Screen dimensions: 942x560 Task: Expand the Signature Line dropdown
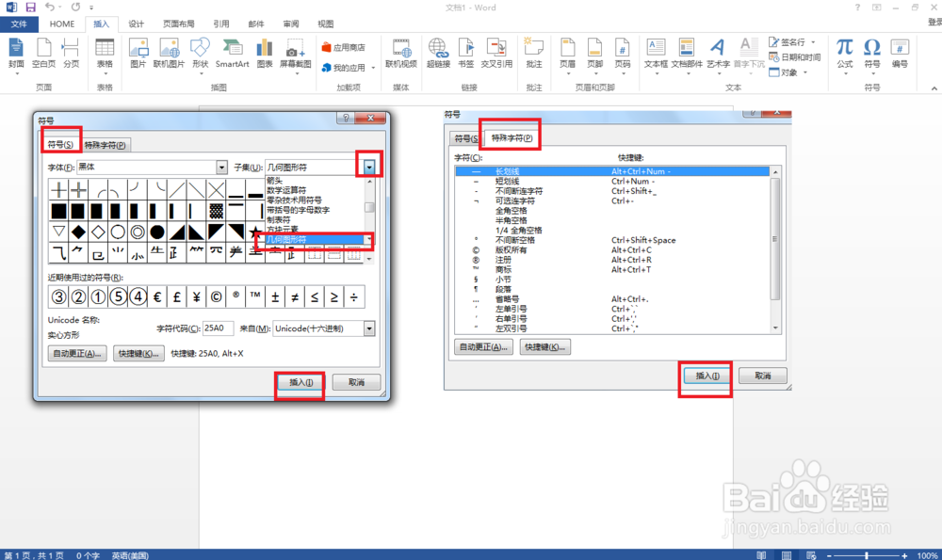814,42
